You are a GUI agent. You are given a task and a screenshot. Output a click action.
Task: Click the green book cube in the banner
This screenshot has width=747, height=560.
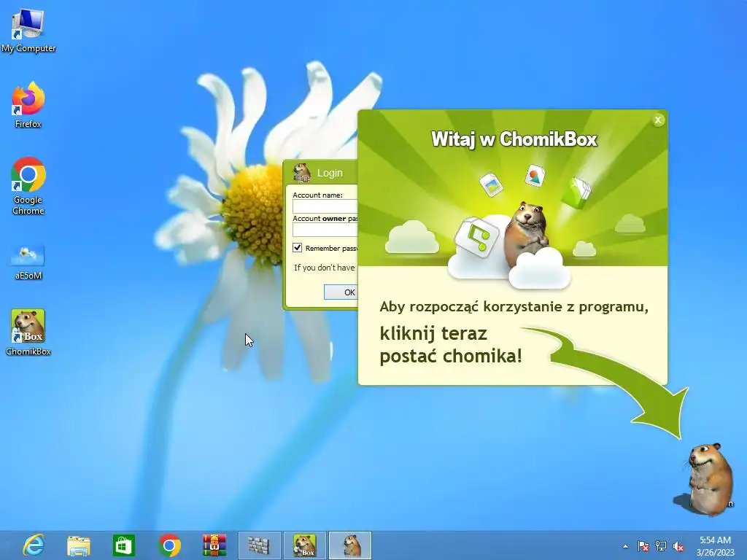pos(577,192)
